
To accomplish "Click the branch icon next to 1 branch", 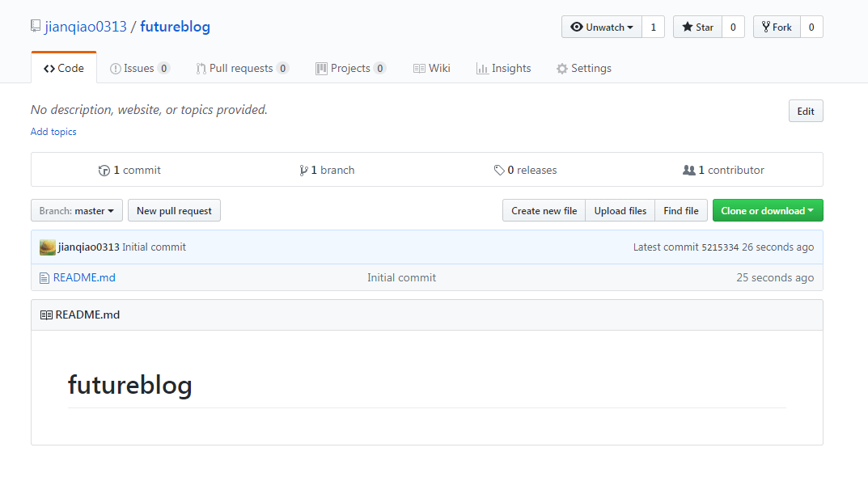I will pyautogui.click(x=303, y=171).
